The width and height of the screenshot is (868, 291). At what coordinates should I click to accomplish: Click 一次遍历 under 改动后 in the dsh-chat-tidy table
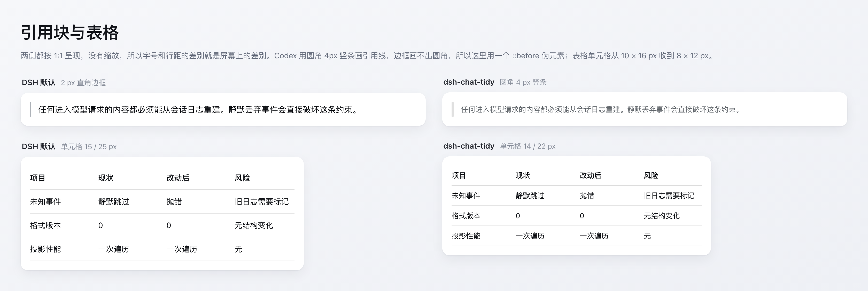tap(594, 236)
